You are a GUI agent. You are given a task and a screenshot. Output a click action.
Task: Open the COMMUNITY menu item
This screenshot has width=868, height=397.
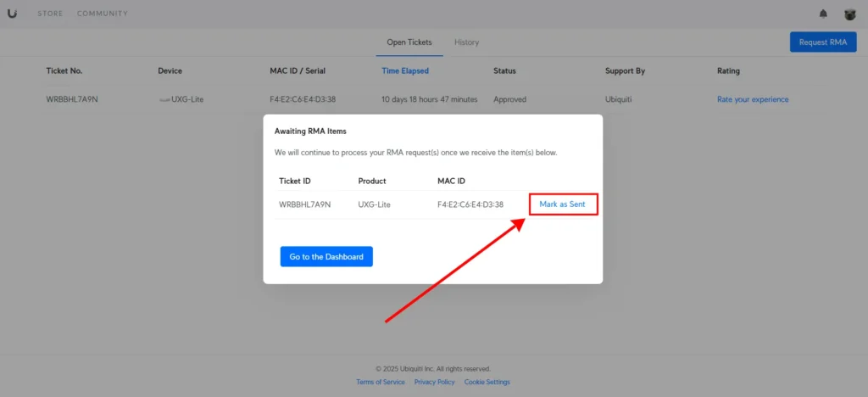pos(103,14)
